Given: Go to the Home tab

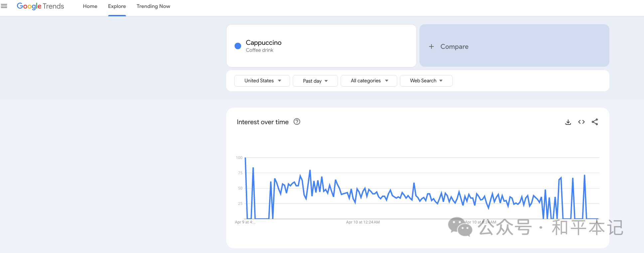Looking at the screenshot, I should coord(90,6).
